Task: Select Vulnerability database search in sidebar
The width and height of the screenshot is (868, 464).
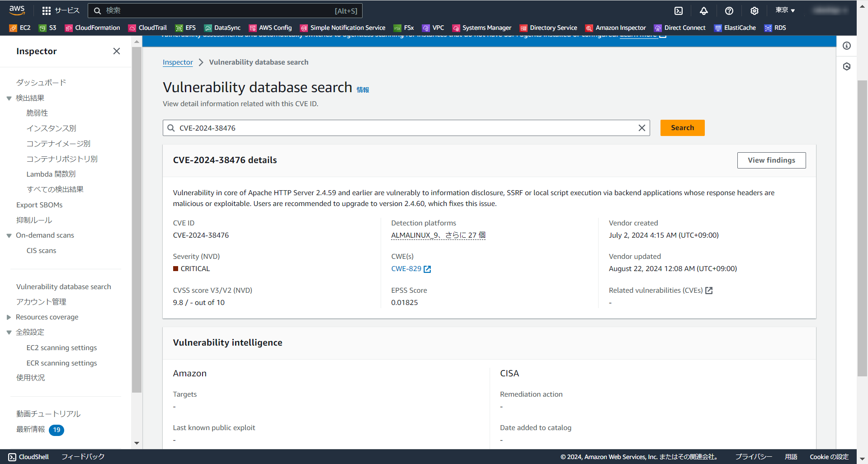Action: pyautogui.click(x=64, y=287)
